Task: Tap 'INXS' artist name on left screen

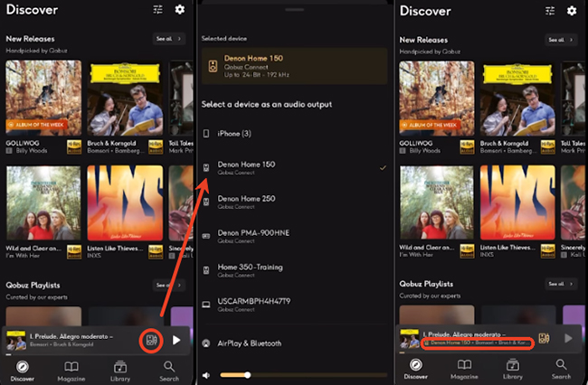Action: click(94, 256)
